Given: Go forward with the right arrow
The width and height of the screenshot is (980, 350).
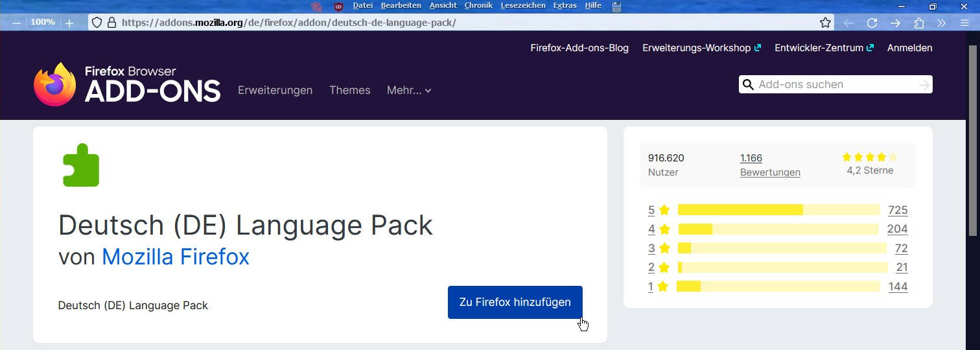Looking at the screenshot, I should 895,23.
